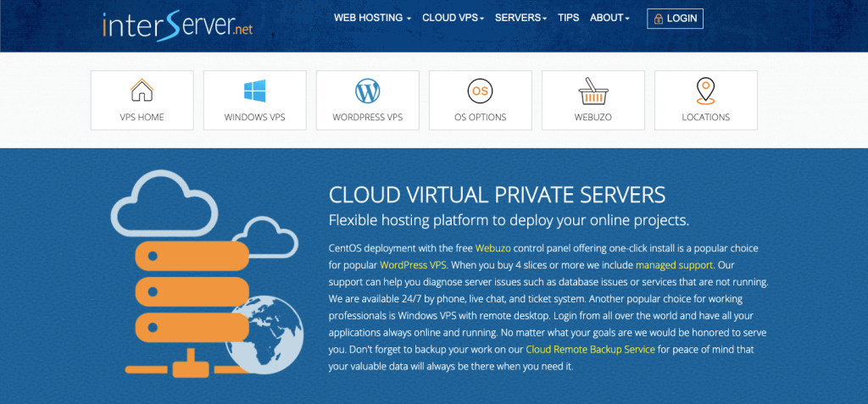Switch to the WORDPRESS VPS label
The height and width of the screenshot is (404, 868).
[368, 118]
